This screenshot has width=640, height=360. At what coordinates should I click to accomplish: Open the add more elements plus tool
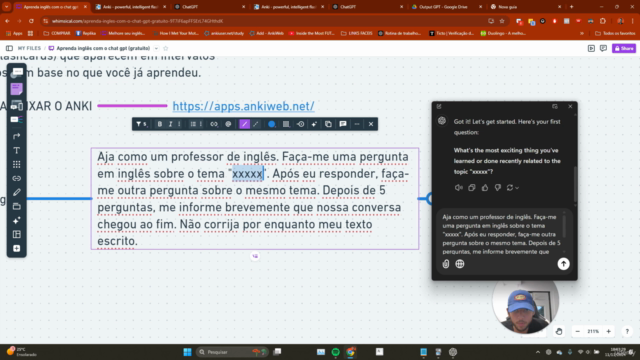tap(17, 249)
